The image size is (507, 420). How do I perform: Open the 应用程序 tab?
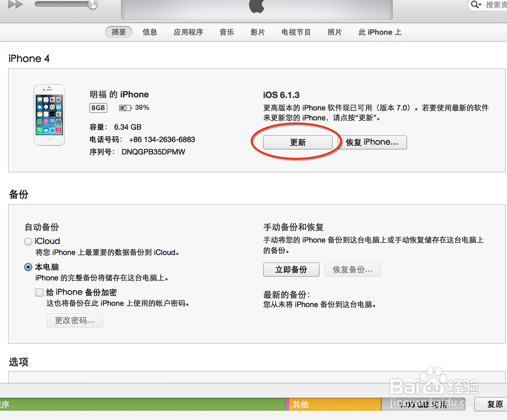coord(188,32)
